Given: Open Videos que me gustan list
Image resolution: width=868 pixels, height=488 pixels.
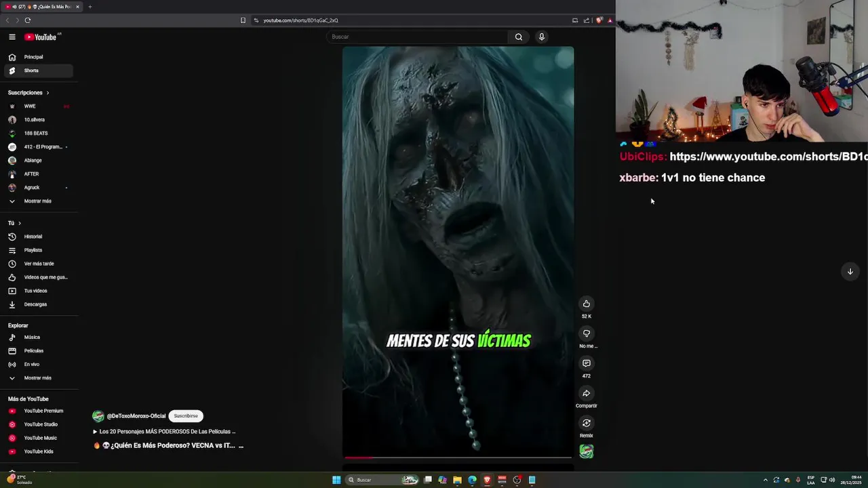Looking at the screenshot, I should point(38,277).
